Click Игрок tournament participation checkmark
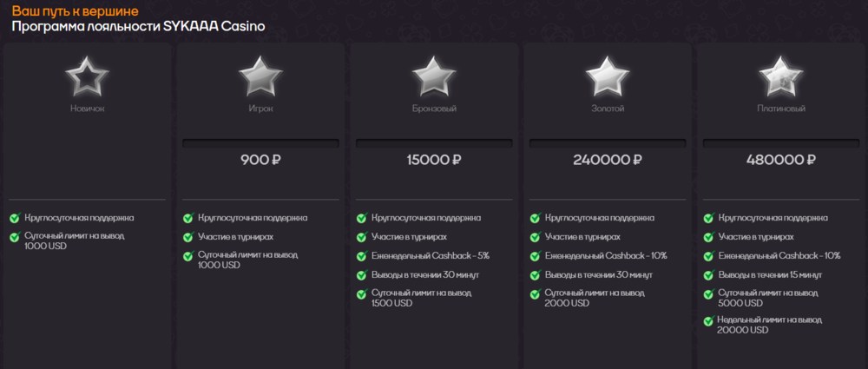The height and width of the screenshot is (369, 868). click(x=188, y=237)
